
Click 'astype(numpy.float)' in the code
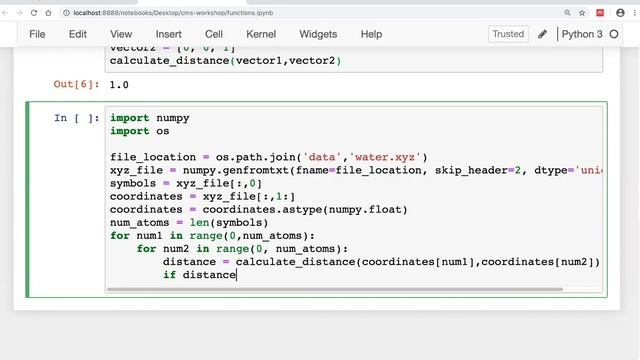tap(345, 210)
